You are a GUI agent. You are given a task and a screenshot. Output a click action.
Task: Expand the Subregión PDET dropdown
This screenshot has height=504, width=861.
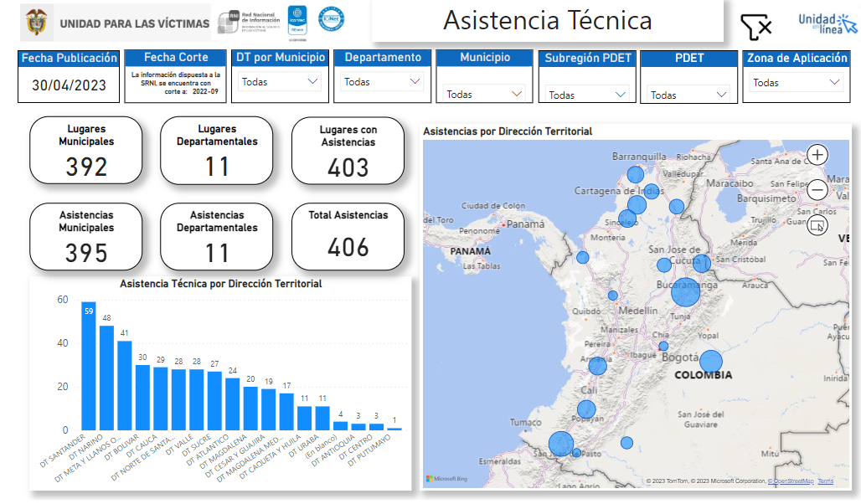pos(587,95)
